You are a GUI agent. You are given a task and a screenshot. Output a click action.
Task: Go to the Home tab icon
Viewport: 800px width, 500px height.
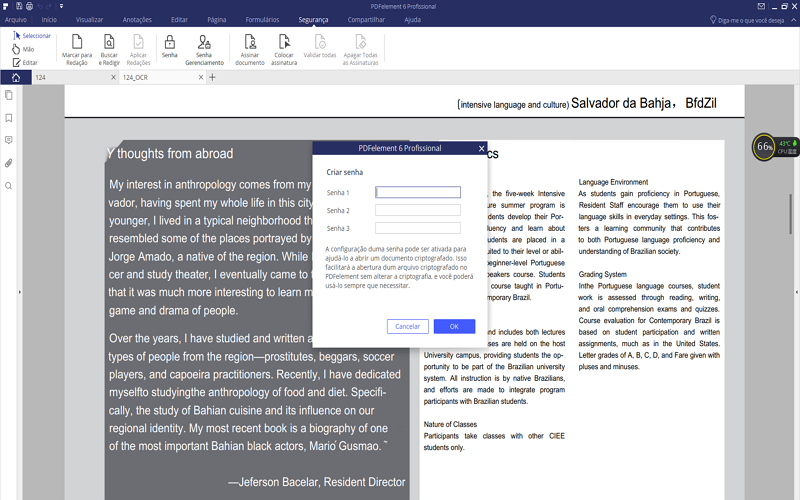pos(15,77)
